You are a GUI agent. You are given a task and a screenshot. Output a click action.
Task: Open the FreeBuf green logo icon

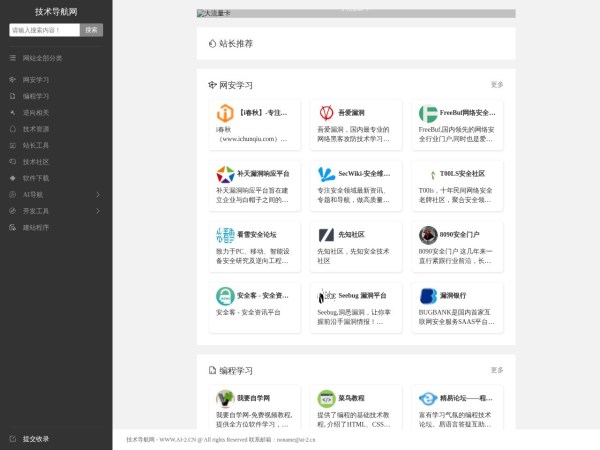(428, 113)
